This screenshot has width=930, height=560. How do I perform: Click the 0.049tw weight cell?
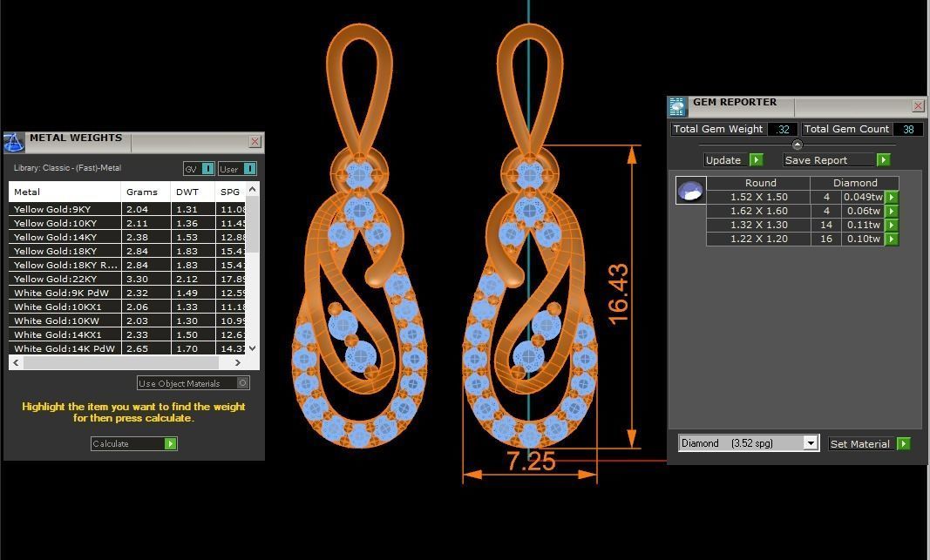tap(863, 198)
